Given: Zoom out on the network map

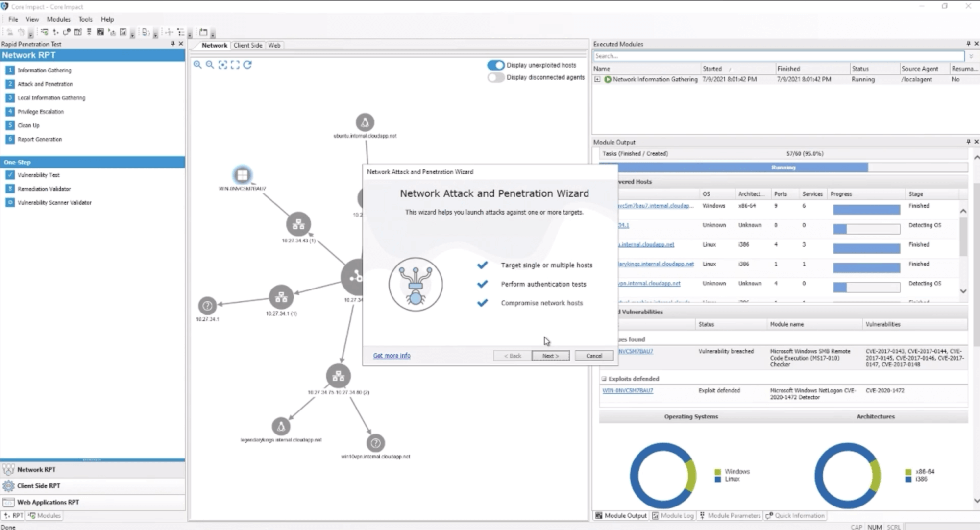Looking at the screenshot, I should [210, 65].
